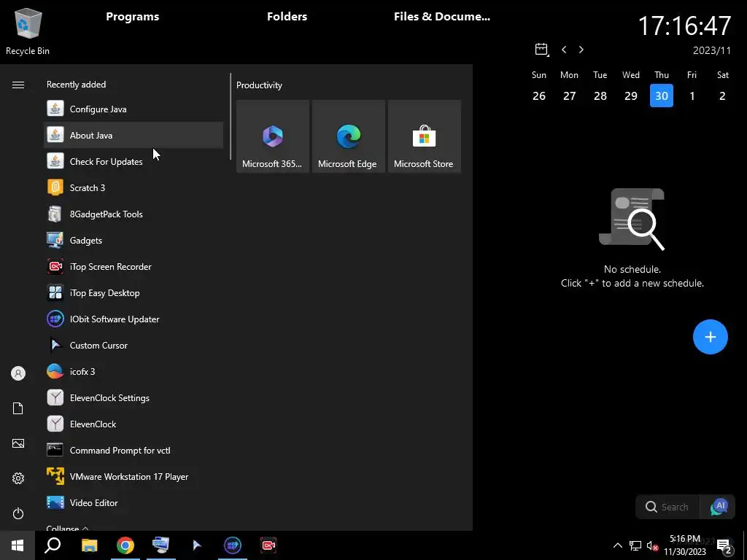Collapse the recently added list
Image resolution: width=747 pixels, height=560 pixels.
pyautogui.click(x=67, y=528)
